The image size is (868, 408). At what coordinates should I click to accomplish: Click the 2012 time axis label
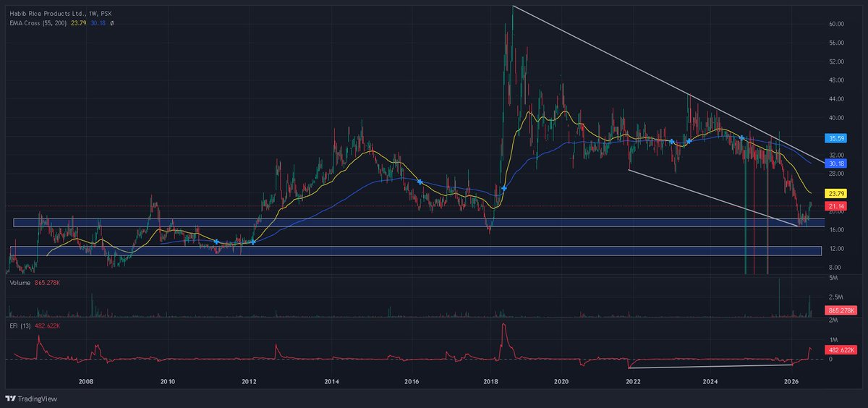click(x=250, y=381)
